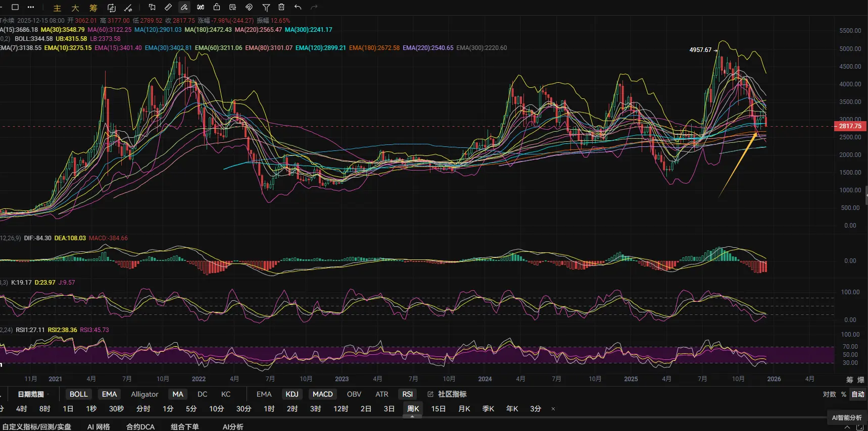Click the AI智能分析 button

[x=847, y=417]
